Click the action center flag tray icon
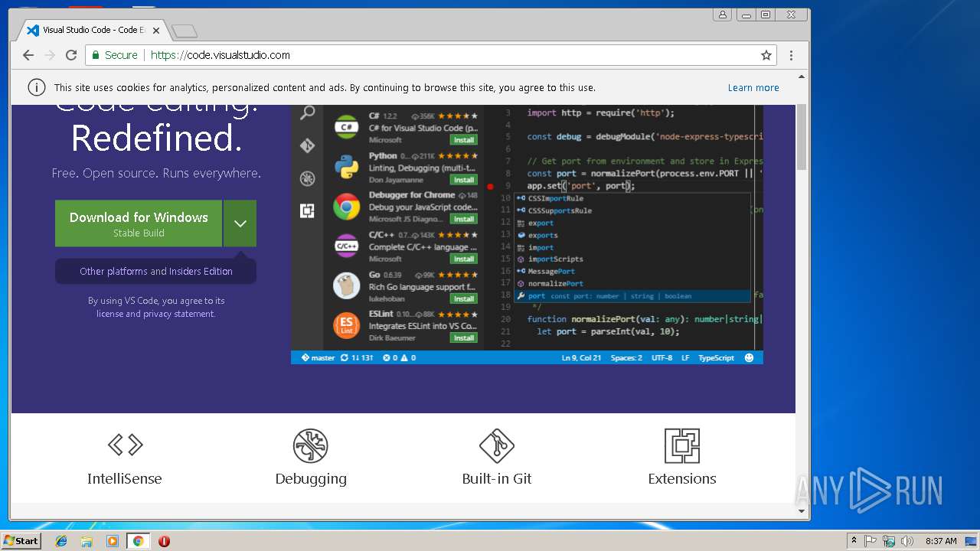 (x=871, y=541)
